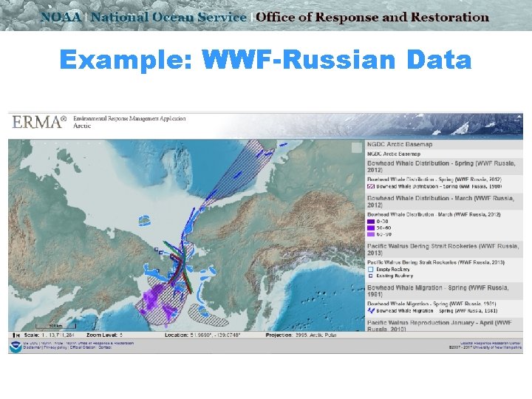Click the 30-60 purple swatch
The width and height of the screenshot is (532, 399).
(371, 228)
